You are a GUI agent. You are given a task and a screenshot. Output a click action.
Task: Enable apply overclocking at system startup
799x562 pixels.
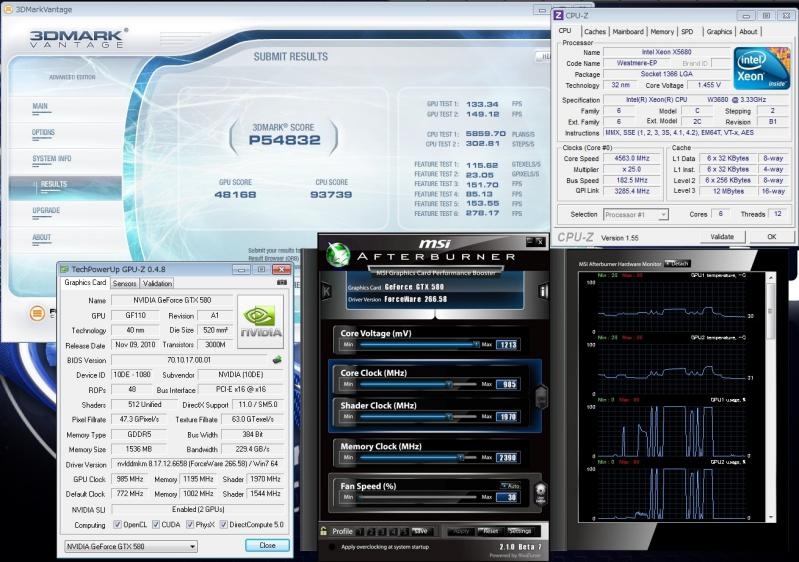click(332, 547)
